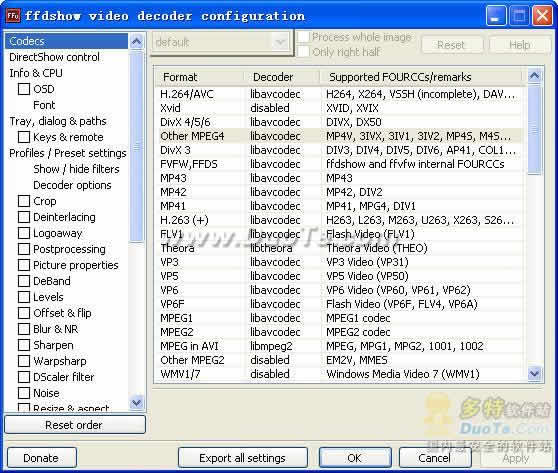Click the codec list scroll-up arrow
The height and width of the screenshot is (473, 558).
pos(535,75)
